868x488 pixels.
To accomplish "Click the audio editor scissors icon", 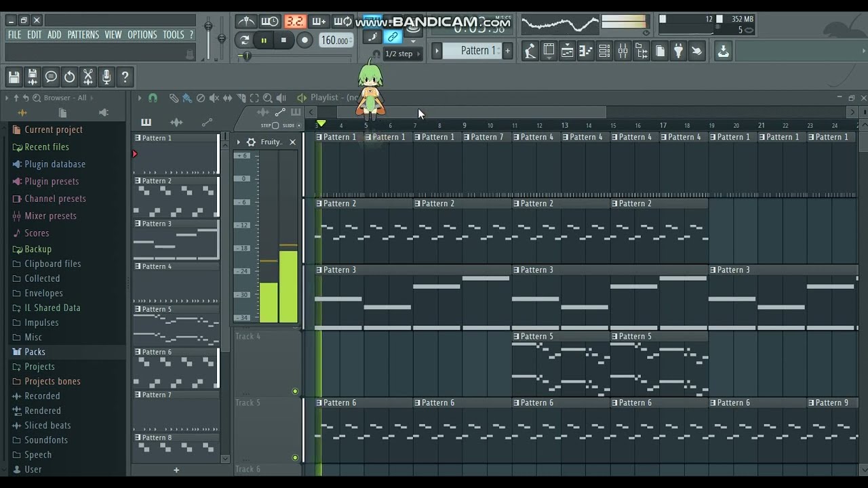I will [x=88, y=77].
